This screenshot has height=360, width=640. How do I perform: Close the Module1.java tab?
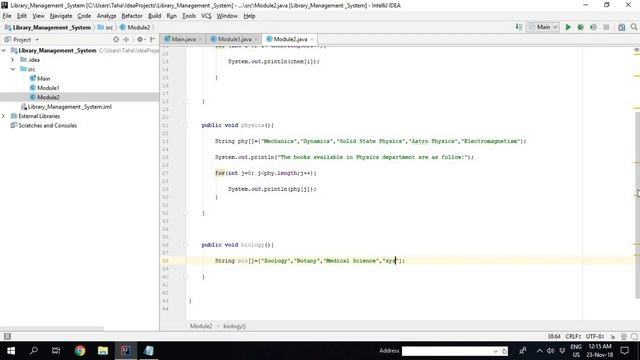click(x=256, y=39)
